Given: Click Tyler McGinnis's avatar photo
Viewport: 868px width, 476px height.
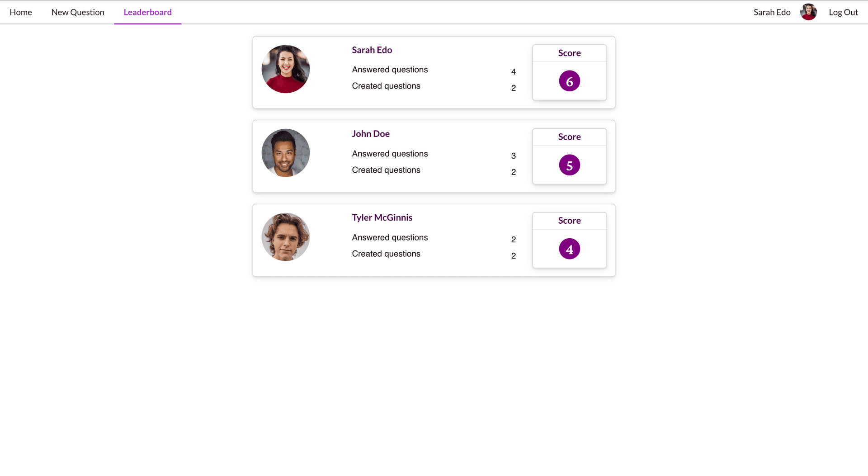Looking at the screenshot, I should [x=286, y=237].
